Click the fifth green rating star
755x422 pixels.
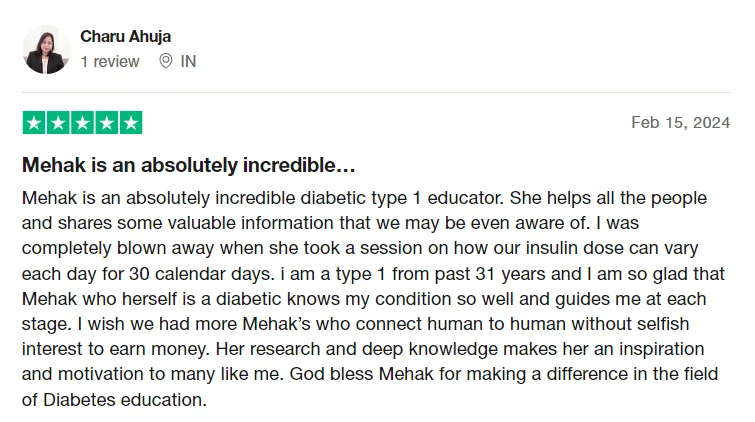(x=130, y=123)
